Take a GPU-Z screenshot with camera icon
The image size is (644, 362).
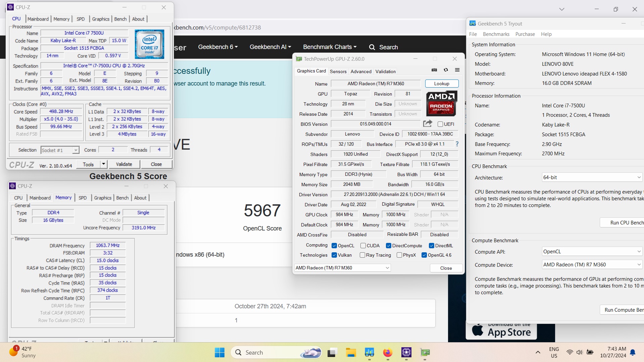click(434, 70)
